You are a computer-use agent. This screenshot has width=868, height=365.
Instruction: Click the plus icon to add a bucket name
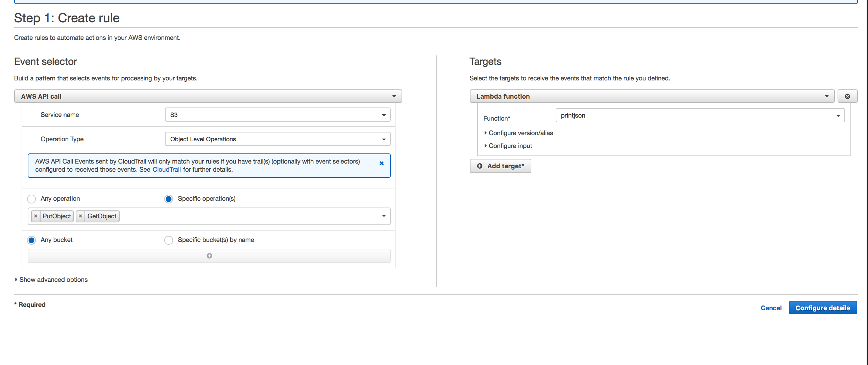(x=209, y=256)
